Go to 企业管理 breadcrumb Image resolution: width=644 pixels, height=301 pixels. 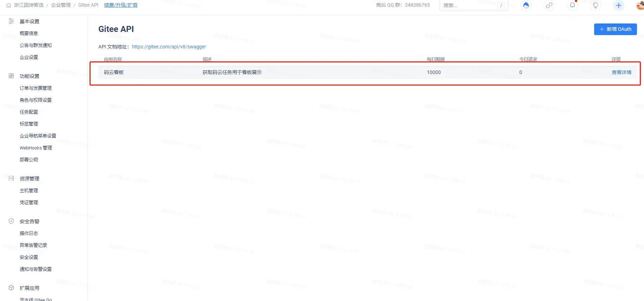pyautogui.click(x=61, y=5)
